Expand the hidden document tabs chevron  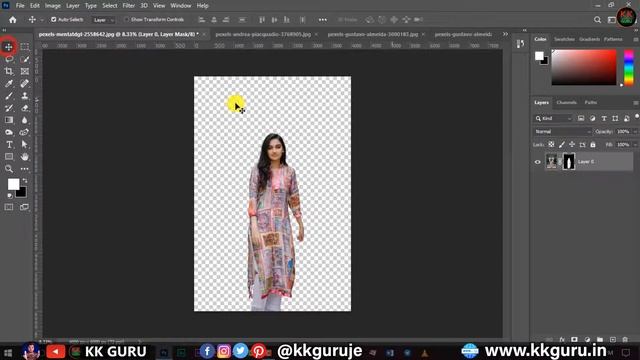pos(505,34)
